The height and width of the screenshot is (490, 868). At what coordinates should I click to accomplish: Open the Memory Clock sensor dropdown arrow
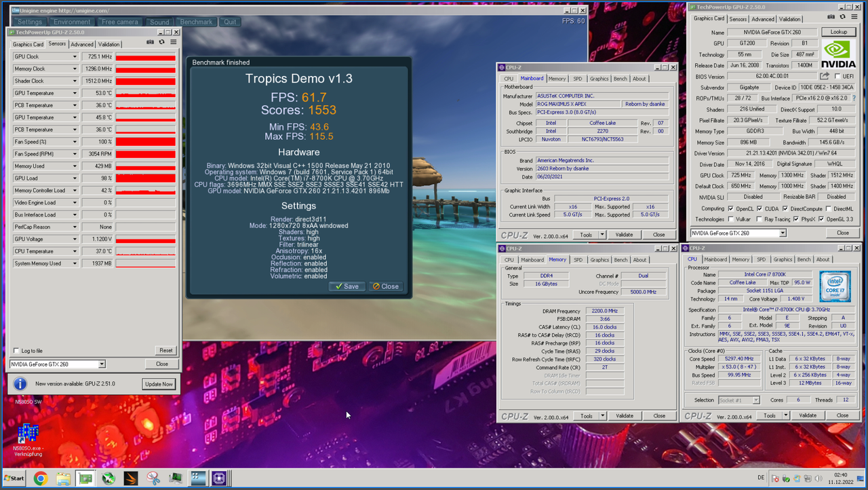(x=75, y=69)
